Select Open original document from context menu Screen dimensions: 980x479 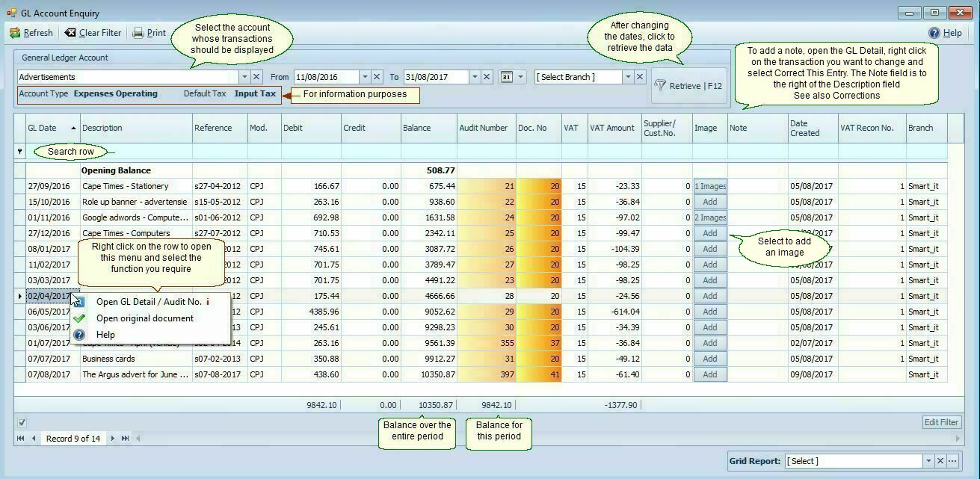click(x=144, y=318)
